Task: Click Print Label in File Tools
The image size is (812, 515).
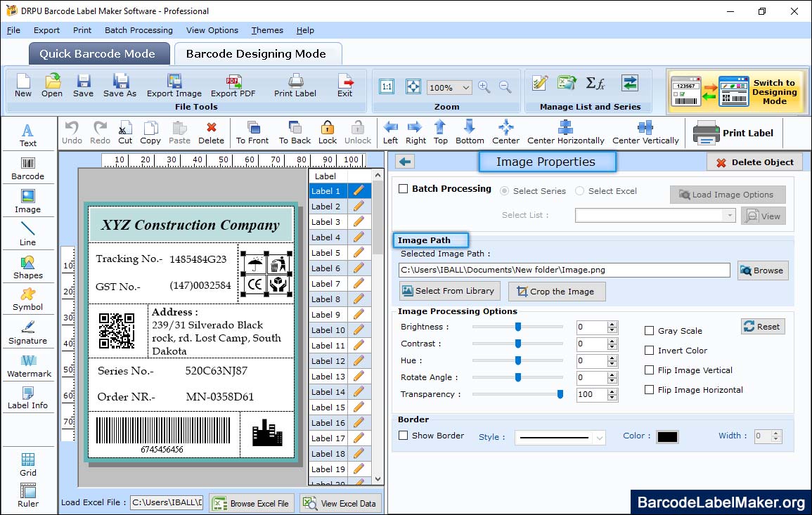Action: click(295, 86)
